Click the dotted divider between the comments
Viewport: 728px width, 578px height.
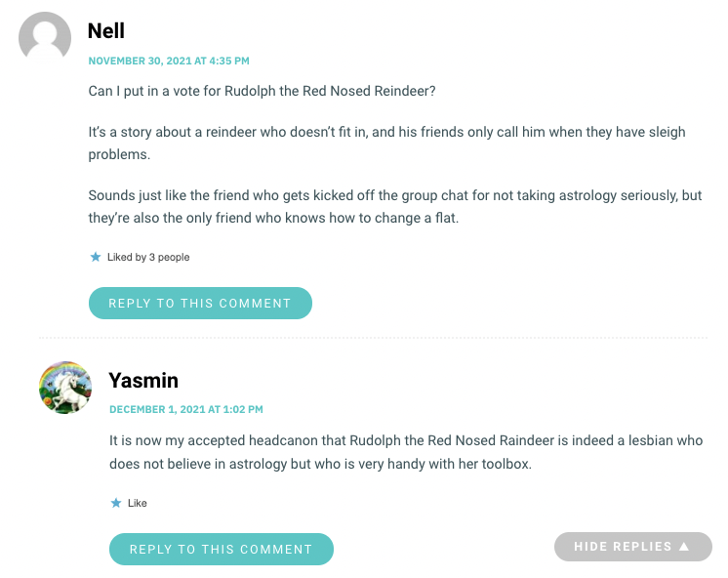click(x=371, y=338)
